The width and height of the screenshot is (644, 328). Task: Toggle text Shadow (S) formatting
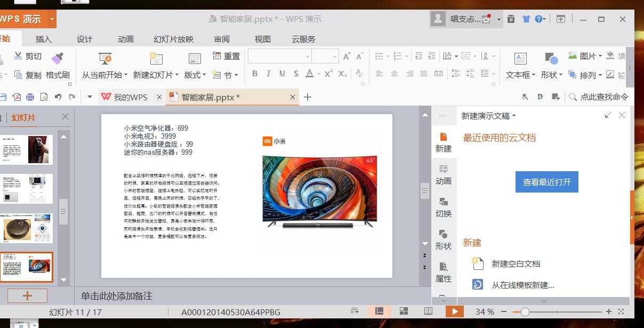[295, 74]
